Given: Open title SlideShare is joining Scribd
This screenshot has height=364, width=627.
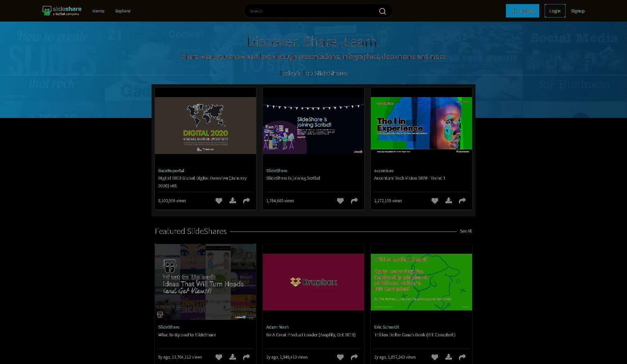Looking at the screenshot, I should point(293,178).
